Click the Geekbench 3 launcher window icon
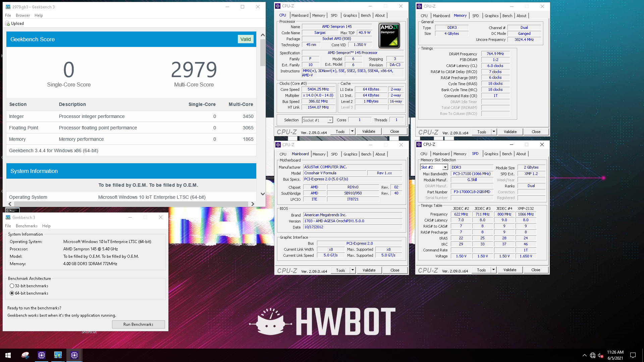 pyautogui.click(x=8, y=217)
